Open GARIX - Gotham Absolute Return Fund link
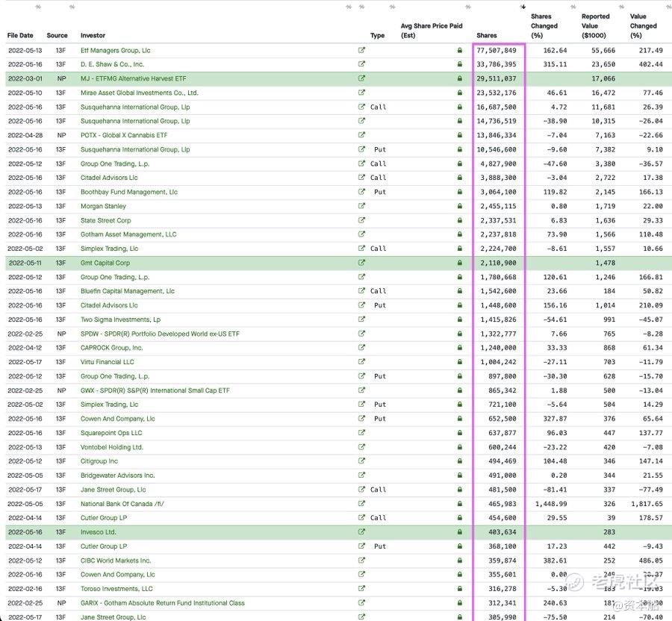Screen dimensions: 672x621 [x=163, y=603]
